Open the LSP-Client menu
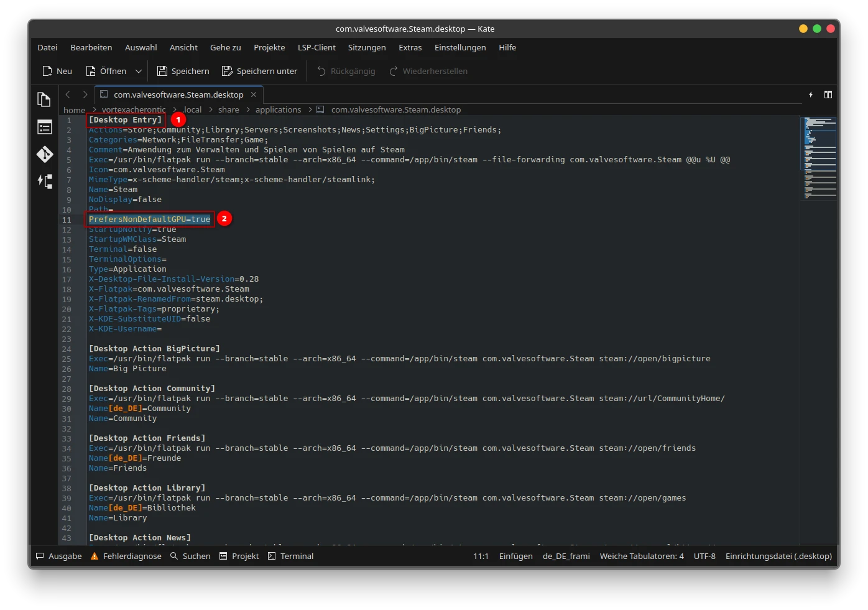The width and height of the screenshot is (868, 610). pos(316,47)
